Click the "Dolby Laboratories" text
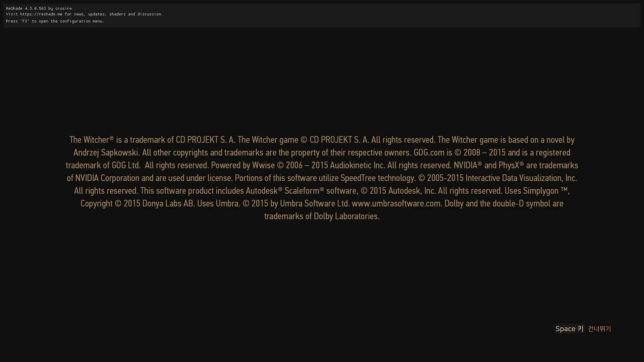Viewport: 644px width, 362px height. 346,216
